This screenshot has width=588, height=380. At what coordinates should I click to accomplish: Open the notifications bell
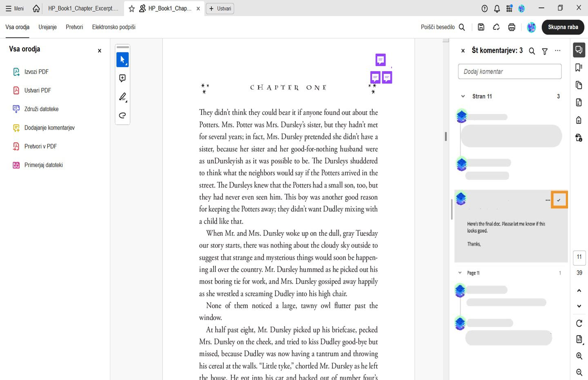497,9
